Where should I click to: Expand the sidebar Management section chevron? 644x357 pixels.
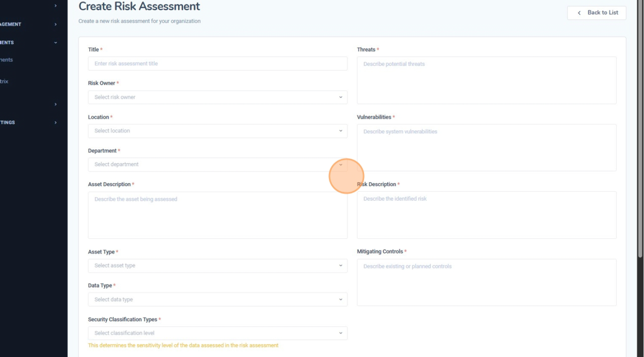pos(56,24)
